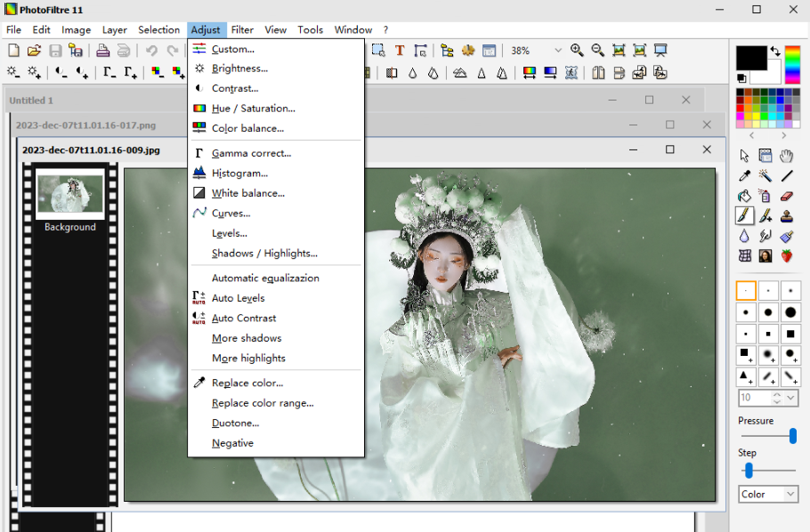Expand the Color mode dropdown
This screenshot has width=810, height=532.
790,494
